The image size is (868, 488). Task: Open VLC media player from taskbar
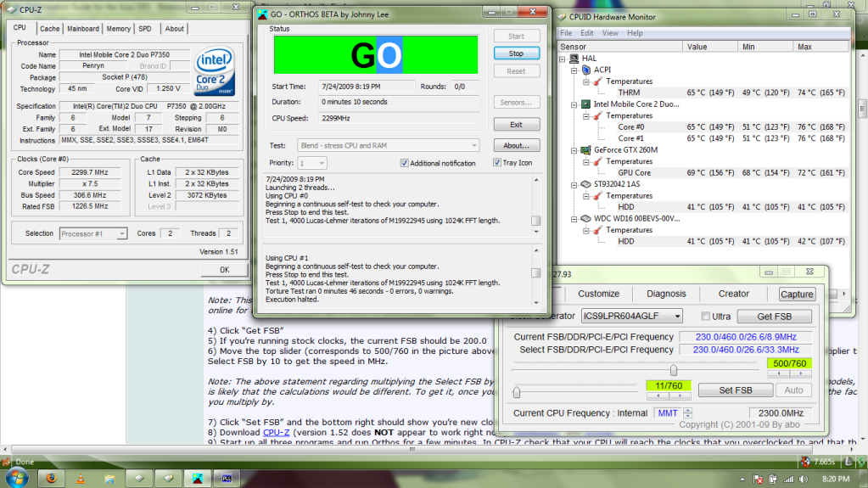pyautogui.click(x=81, y=478)
